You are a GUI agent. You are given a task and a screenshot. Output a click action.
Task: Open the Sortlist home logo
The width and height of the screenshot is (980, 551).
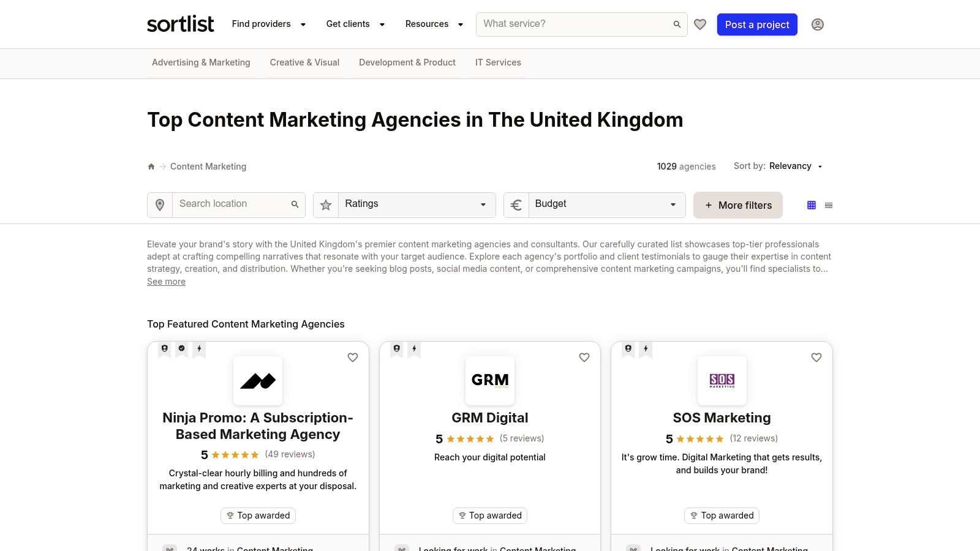tap(181, 24)
